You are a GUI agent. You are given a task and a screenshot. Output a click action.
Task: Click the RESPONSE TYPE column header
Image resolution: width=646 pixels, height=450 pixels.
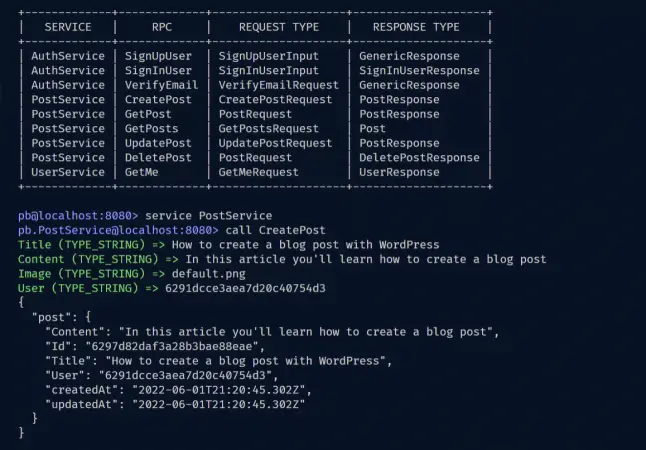(x=416, y=27)
